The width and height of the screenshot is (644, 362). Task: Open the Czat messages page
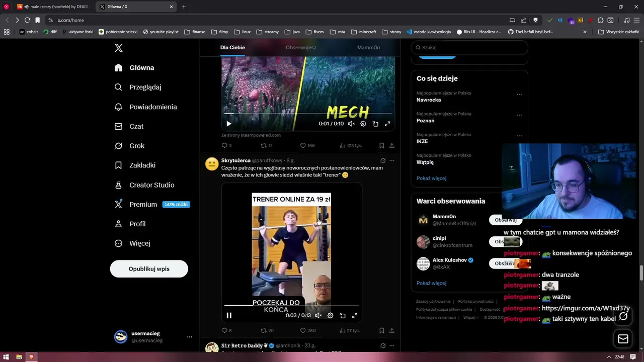[129, 126]
